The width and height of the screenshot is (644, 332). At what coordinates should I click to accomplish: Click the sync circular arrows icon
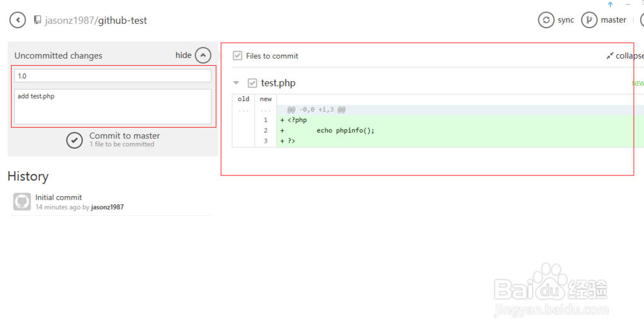pos(546,20)
